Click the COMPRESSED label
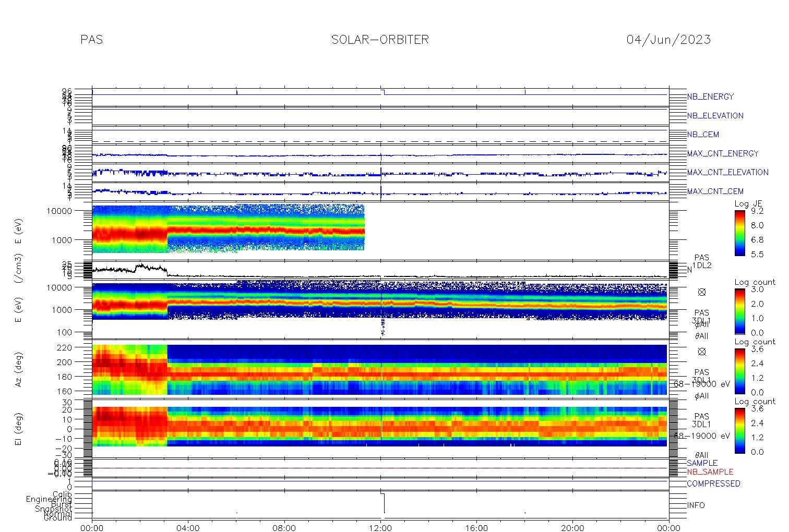The height and width of the screenshot is (532, 789). click(x=713, y=483)
